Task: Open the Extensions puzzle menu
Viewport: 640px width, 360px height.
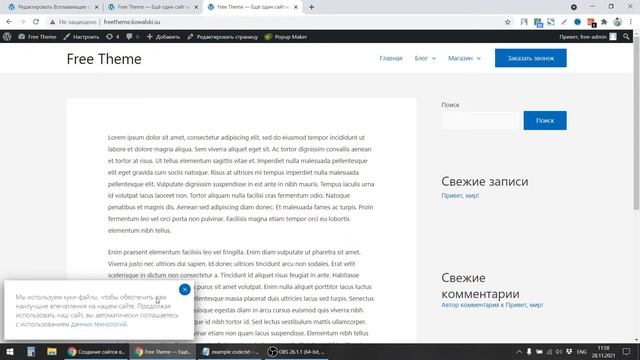Action: tap(604, 22)
